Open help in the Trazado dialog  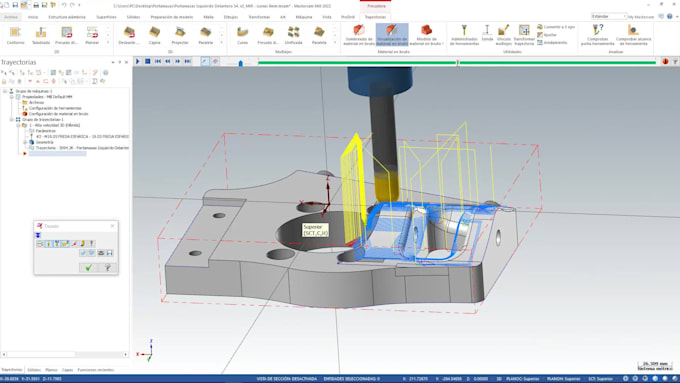tap(108, 268)
